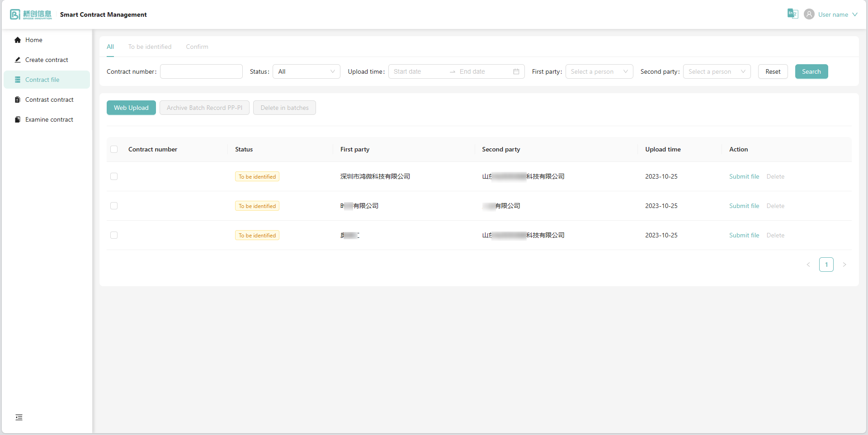Expand the User name menu
The width and height of the screenshot is (868, 435).
pyautogui.click(x=838, y=14)
